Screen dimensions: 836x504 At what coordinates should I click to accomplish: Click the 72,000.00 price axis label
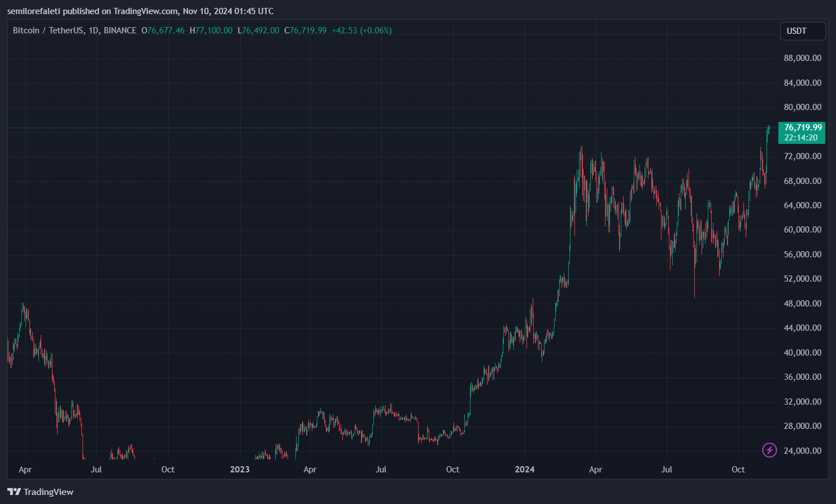pos(802,156)
